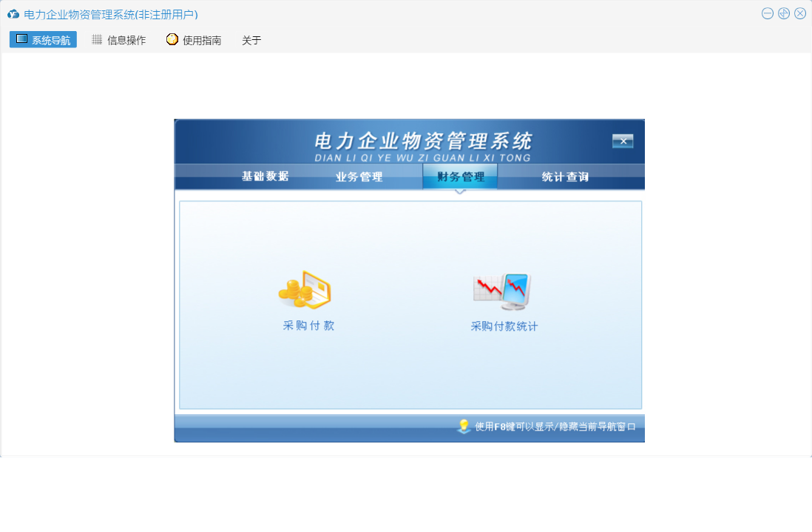Minimize the main application window
Viewport: 812px width, 532px height.
tap(768, 13)
